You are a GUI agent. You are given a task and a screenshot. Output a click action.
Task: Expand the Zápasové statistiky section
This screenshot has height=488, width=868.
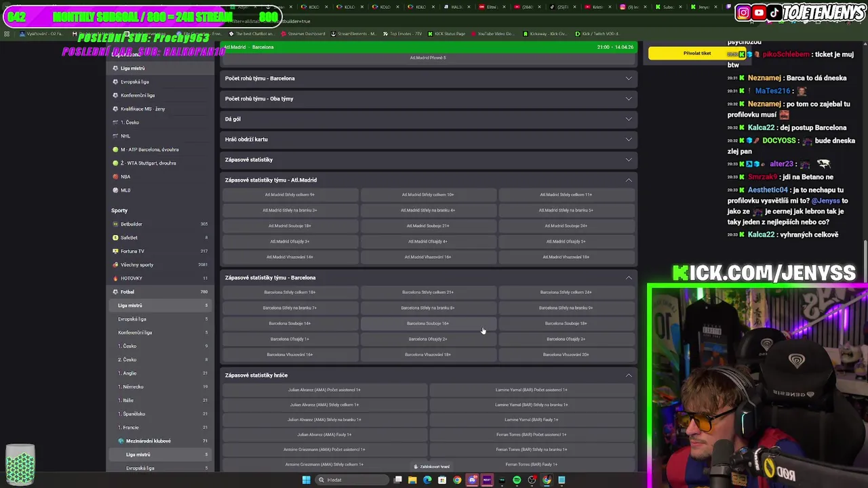pyautogui.click(x=429, y=160)
